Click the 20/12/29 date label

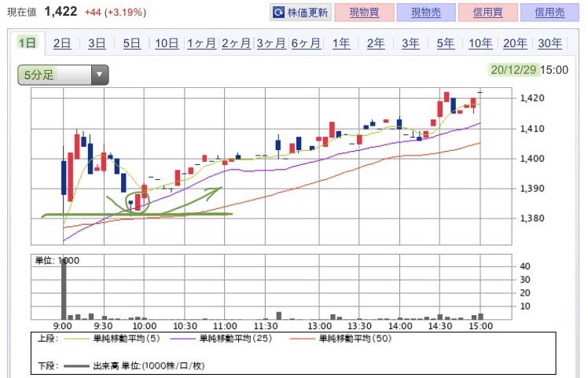(513, 70)
